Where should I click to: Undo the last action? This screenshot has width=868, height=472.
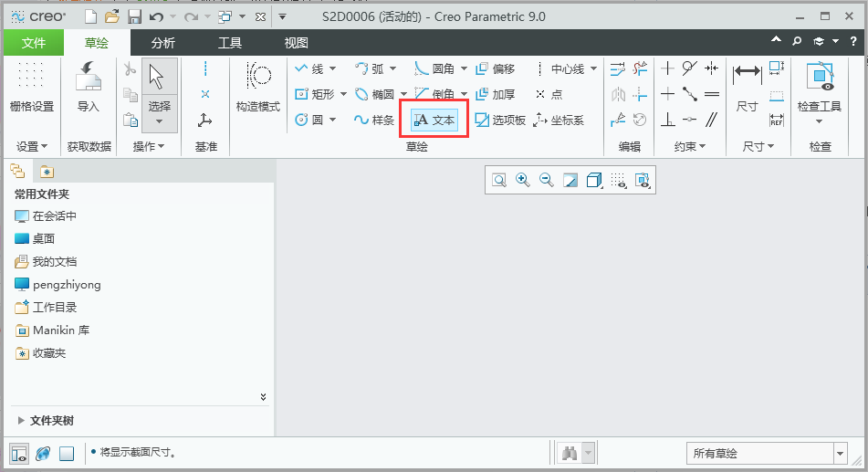pos(157,16)
